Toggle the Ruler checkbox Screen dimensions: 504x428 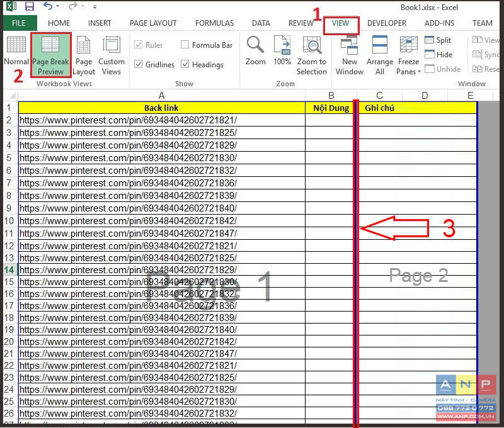pos(138,45)
